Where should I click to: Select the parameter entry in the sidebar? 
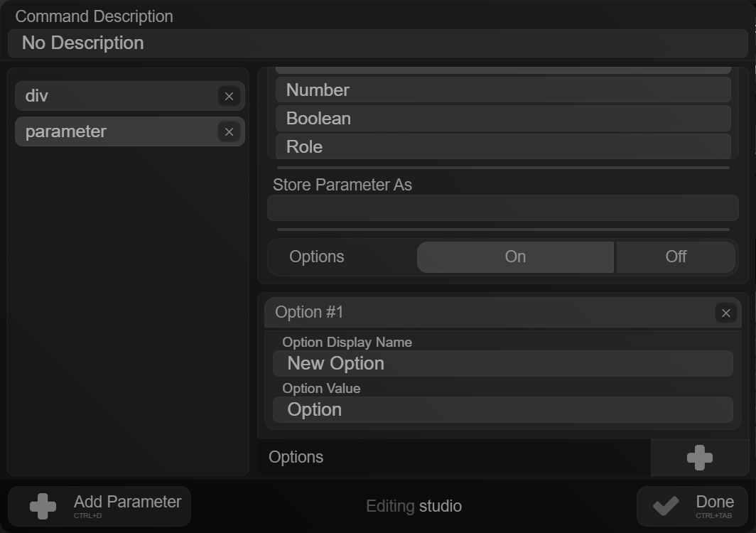(114, 131)
